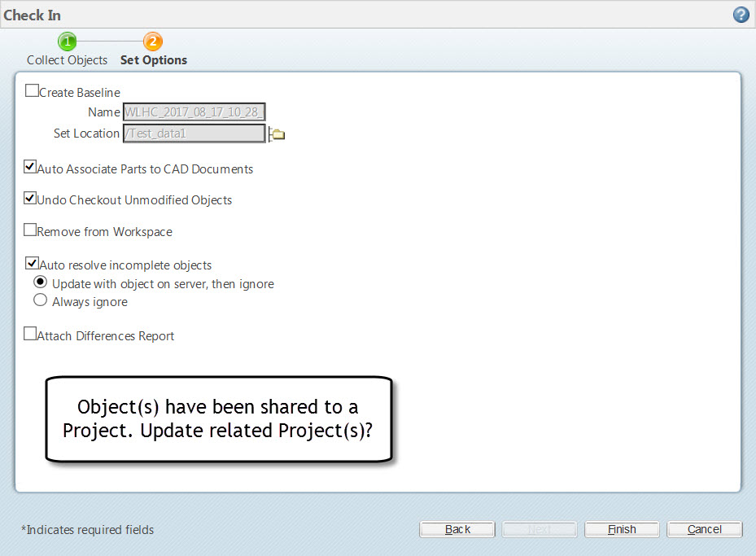
Task: Click the Set Location input field
Action: click(x=194, y=133)
